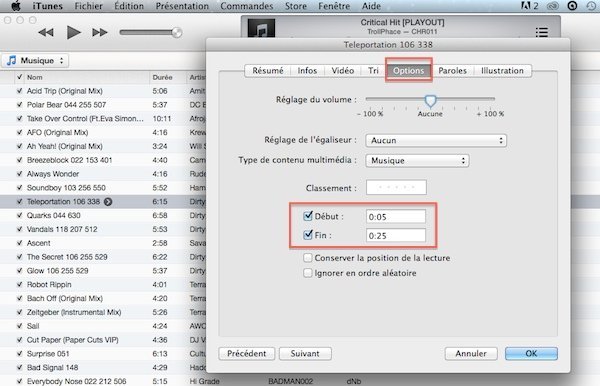
Task: Open the Up Next list icon
Action: (541, 32)
